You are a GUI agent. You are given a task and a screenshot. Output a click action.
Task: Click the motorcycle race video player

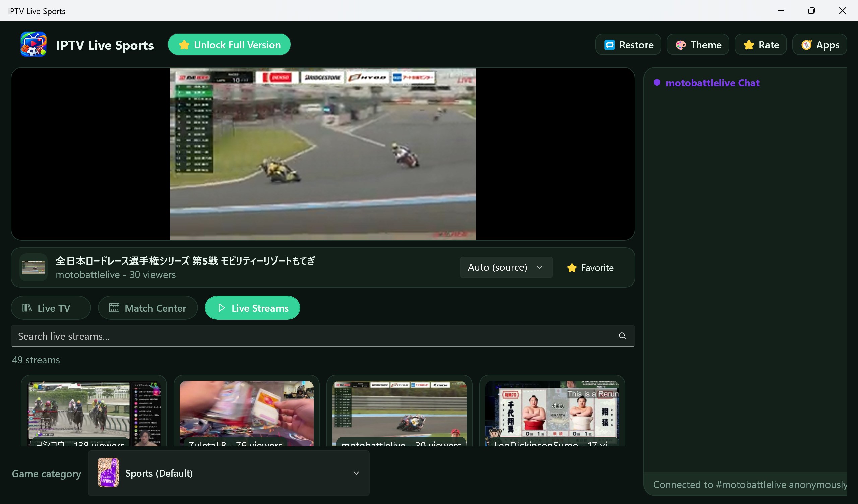tap(323, 153)
